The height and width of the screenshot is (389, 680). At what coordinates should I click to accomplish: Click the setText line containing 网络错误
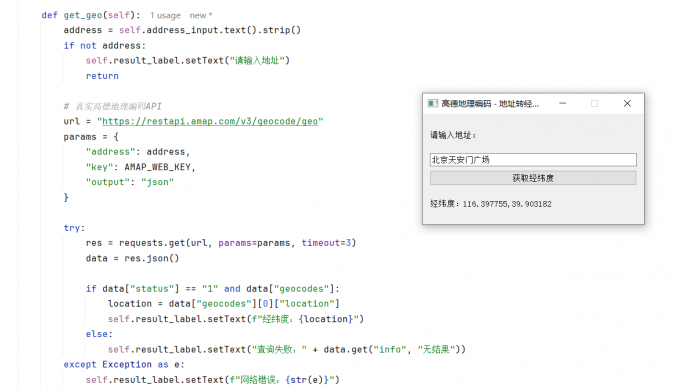tap(212, 379)
